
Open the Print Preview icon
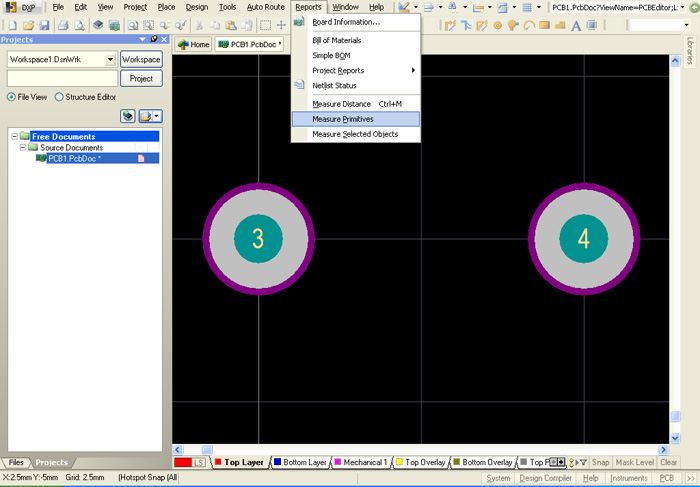[x=78, y=25]
